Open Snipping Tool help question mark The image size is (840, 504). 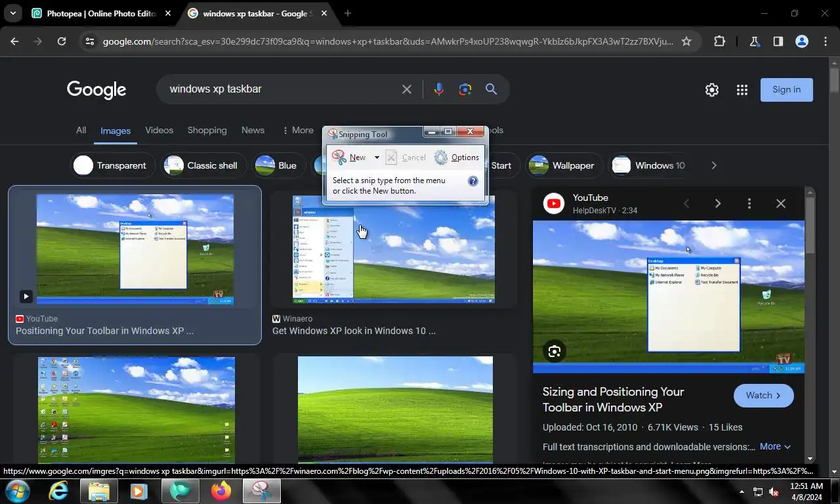click(x=472, y=181)
